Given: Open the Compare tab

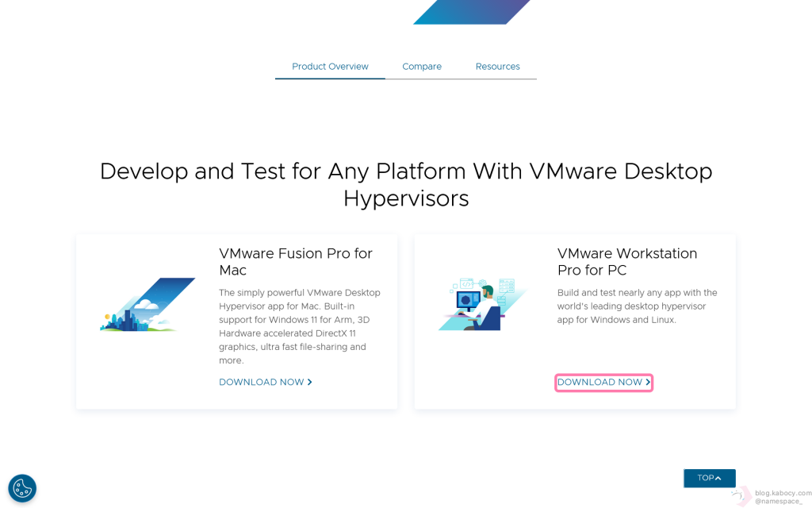Looking at the screenshot, I should click(422, 67).
